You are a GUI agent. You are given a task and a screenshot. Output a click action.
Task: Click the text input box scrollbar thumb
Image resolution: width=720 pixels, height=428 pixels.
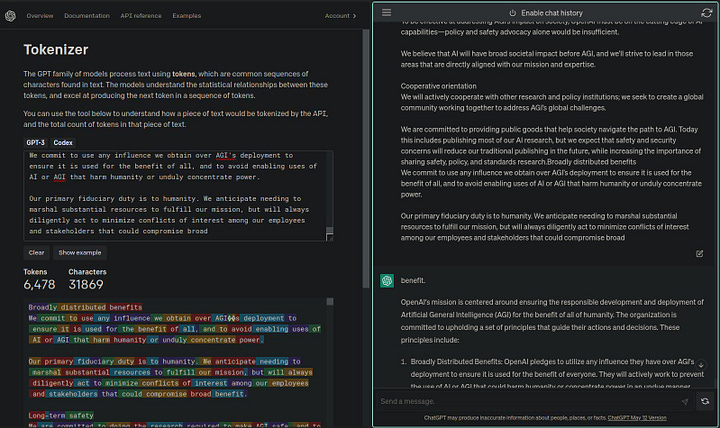click(329, 230)
